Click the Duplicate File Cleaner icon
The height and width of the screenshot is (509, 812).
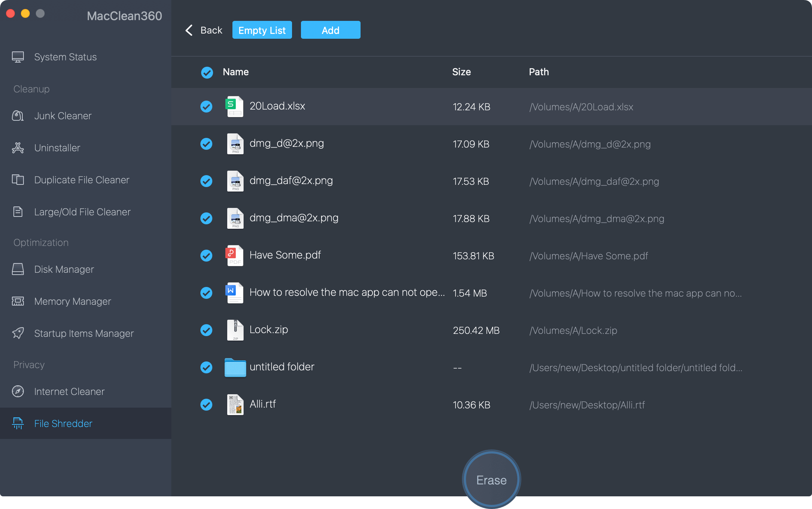tap(18, 180)
